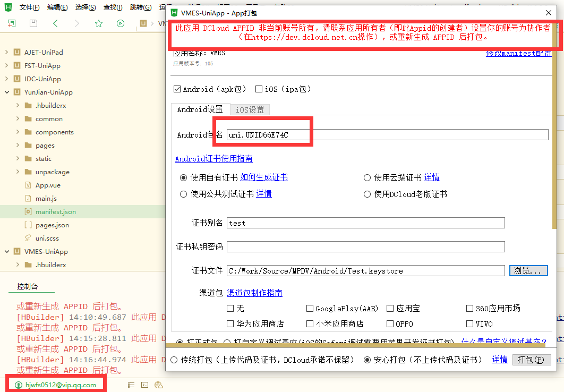Open the Android证书使用指南 link
This screenshot has height=392, width=564.
[214, 159]
